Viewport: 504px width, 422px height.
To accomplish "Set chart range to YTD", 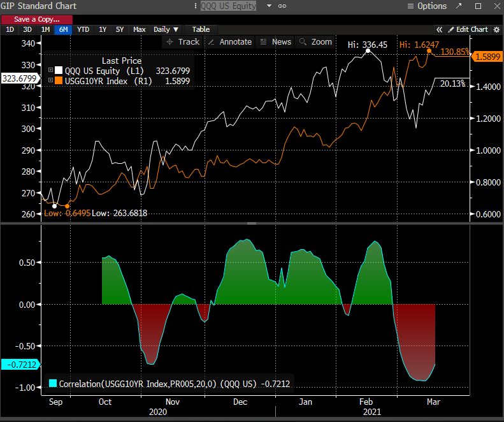I will (83, 29).
